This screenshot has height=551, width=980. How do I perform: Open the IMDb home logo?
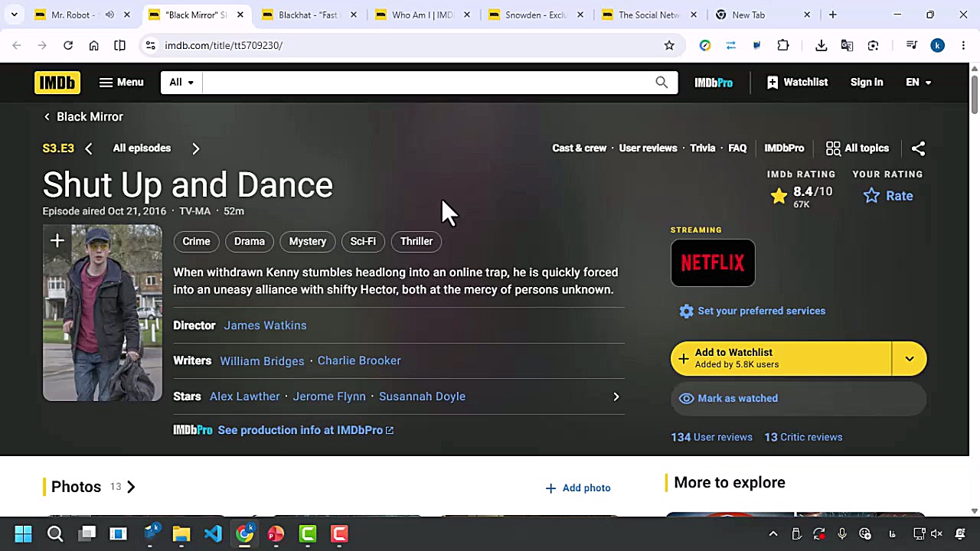[x=57, y=82]
